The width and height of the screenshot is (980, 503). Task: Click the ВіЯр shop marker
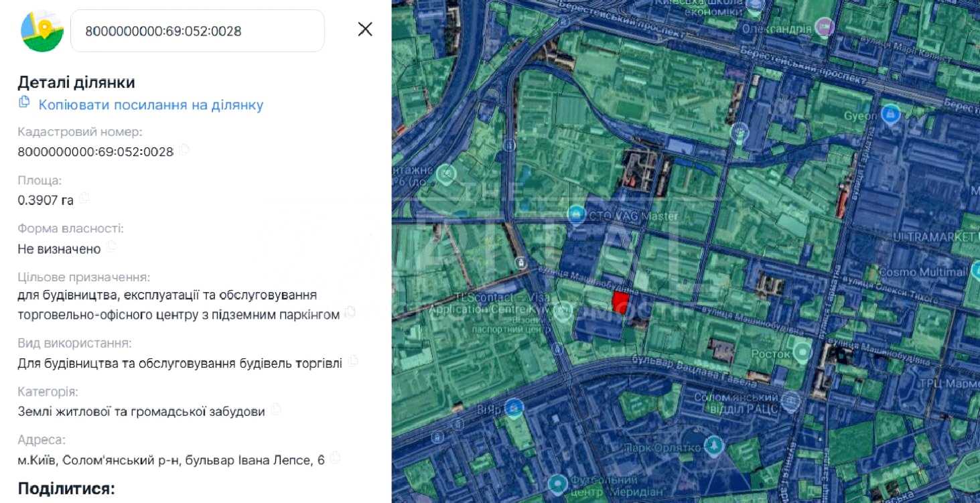513,408
